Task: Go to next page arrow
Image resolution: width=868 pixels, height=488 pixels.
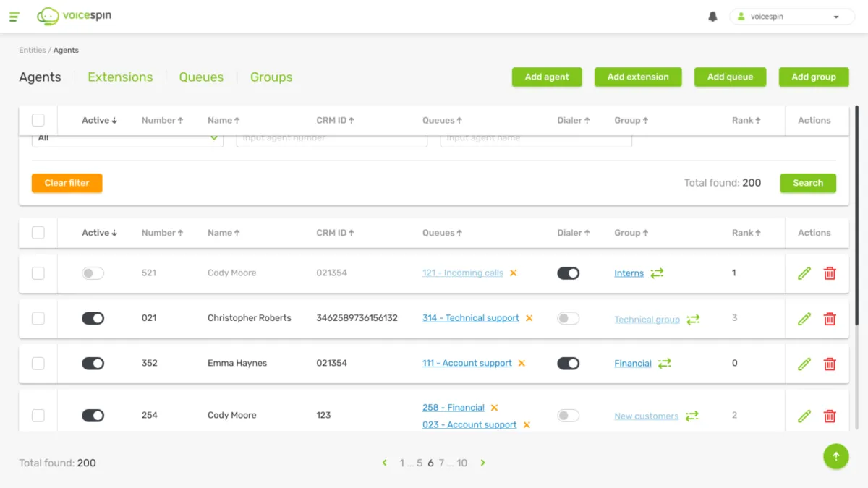Action: [x=482, y=463]
